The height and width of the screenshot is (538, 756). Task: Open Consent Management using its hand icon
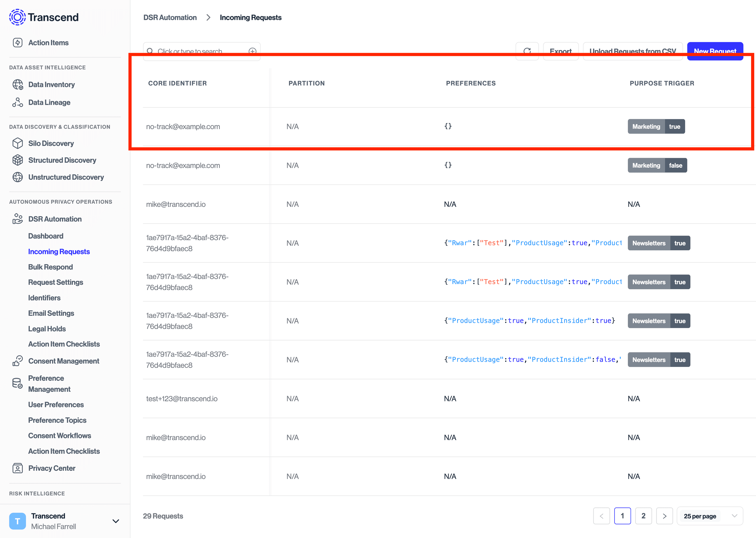click(18, 361)
